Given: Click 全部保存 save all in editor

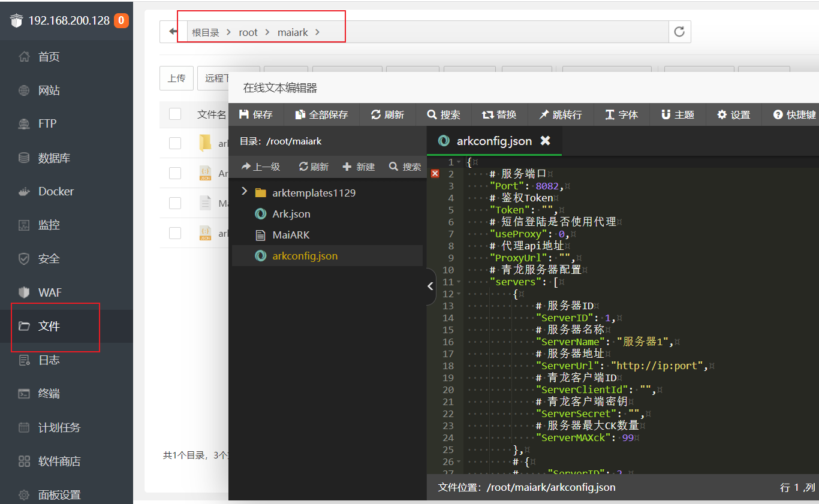Looking at the screenshot, I should pos(321,114).
